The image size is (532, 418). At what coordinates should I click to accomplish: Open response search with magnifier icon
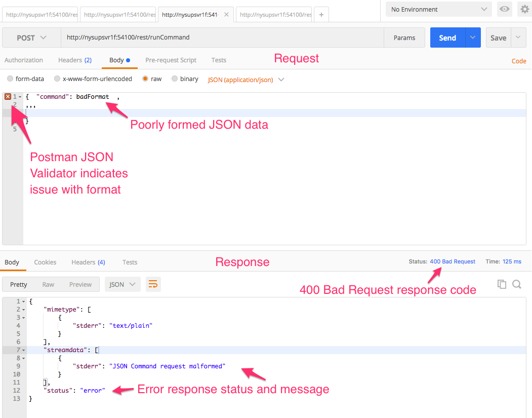point(517,284)
